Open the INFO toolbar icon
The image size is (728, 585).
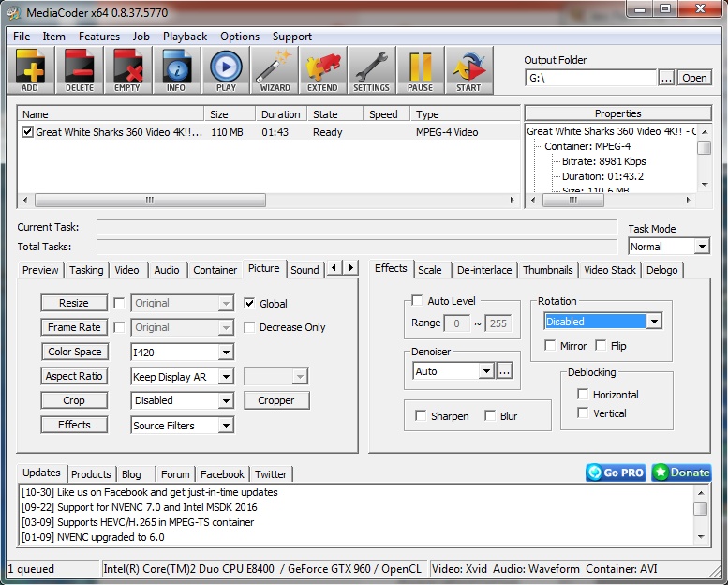(176, 70)
